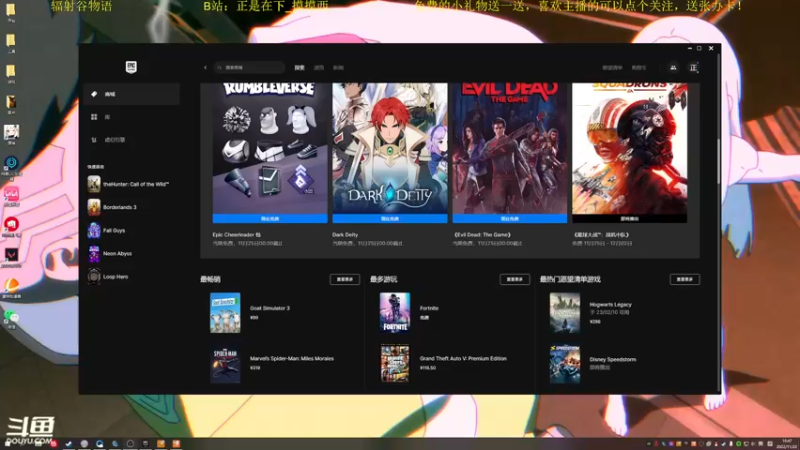The image size is (800, 450).
Task: Open the Rumbleverse Epic Cheerleader cover
Action: [270, 148]
